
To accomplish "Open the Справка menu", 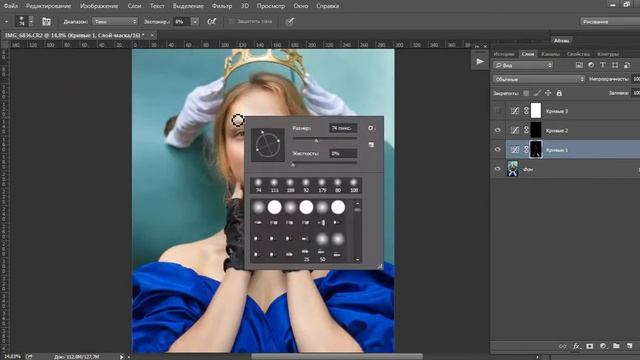I will click(x=328, y=6).
